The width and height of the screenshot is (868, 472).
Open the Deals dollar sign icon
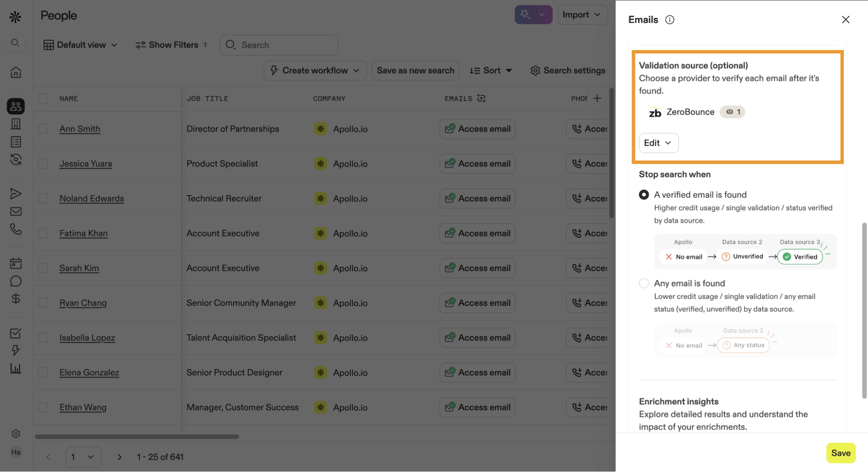click(16, 299)
